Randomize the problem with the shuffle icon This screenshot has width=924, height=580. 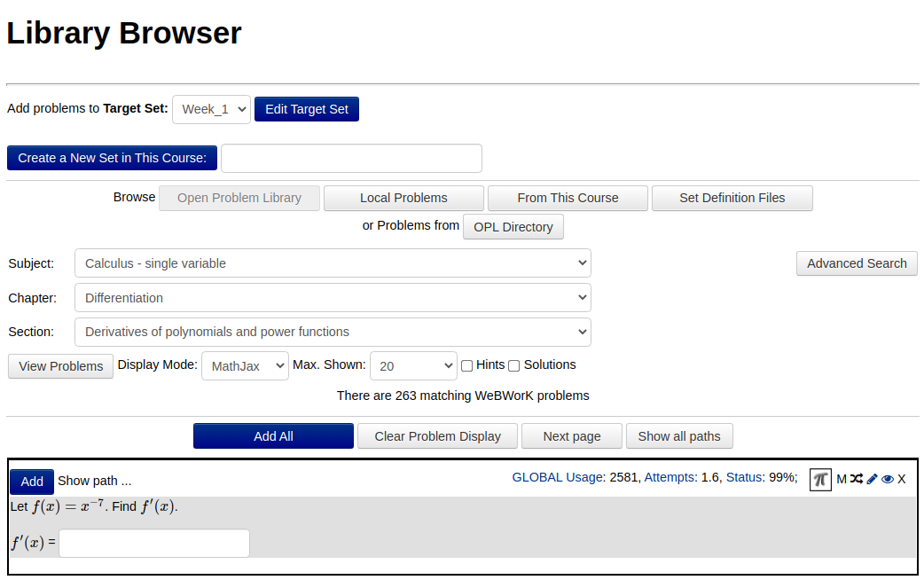pyautogui.click(x=857, y=479)
